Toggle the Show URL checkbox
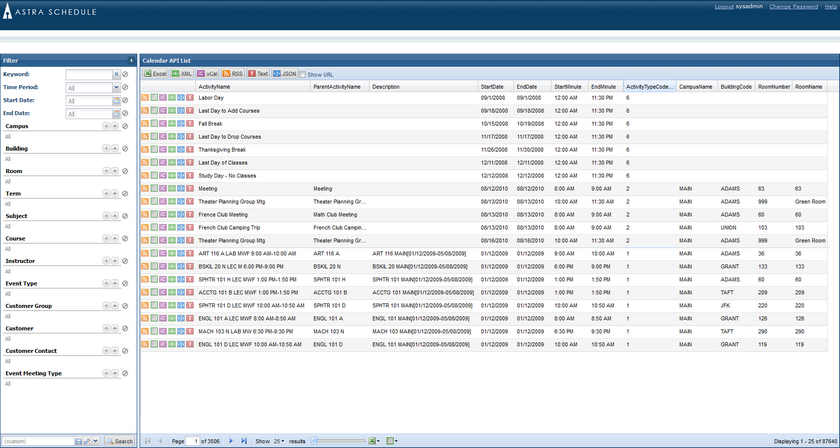 303,74
